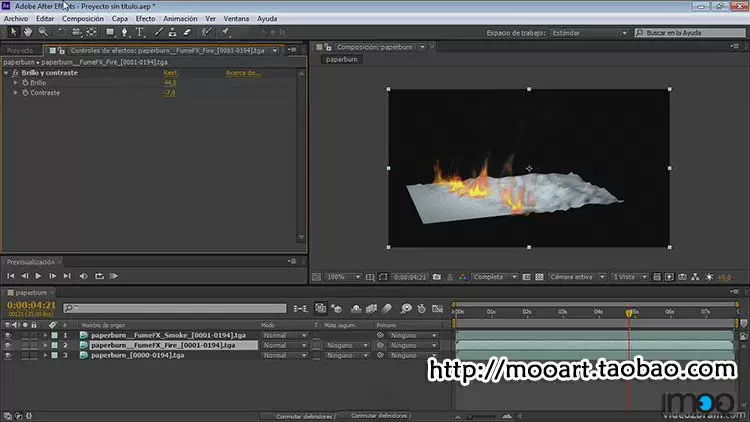Open brainstorm icon in timeline

click(406, 309)
